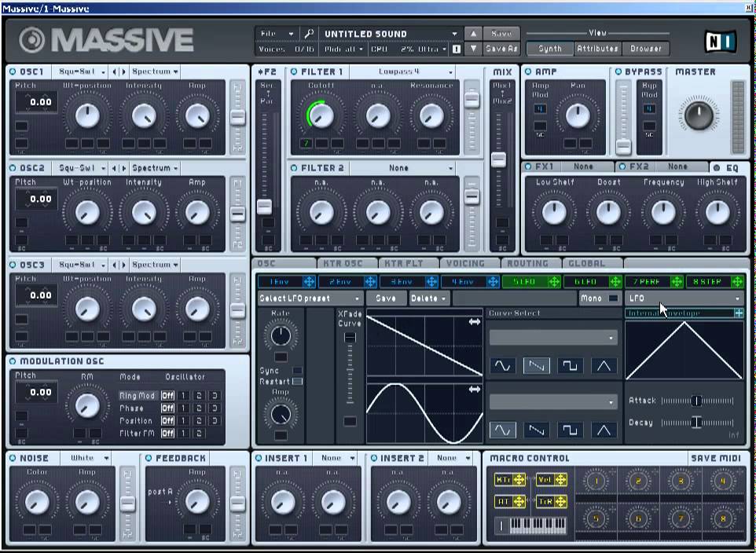Screen dimensions: 756x553
Task: Open the preset search magnifier icon
Action: point(309,34)
